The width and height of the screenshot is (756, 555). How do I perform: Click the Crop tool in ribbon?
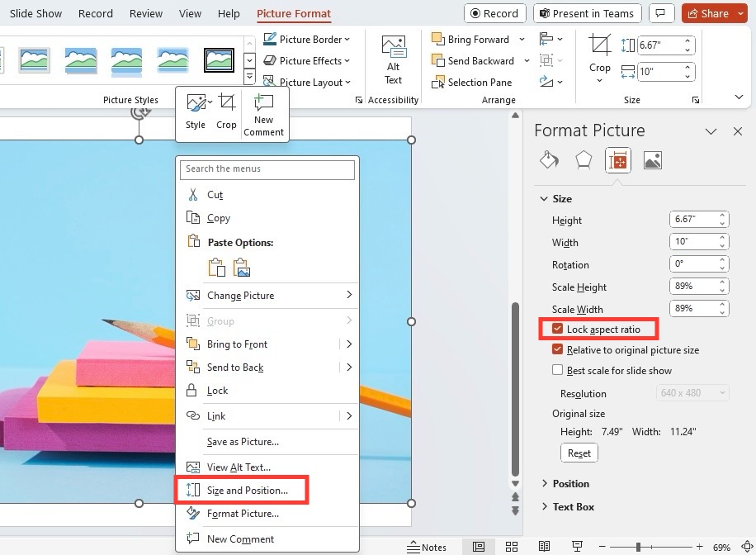click(x=600, y=58)
